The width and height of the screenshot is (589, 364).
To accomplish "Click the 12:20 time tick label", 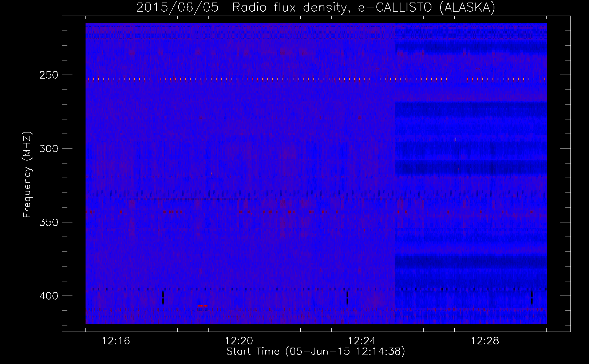I will (239, 341).
